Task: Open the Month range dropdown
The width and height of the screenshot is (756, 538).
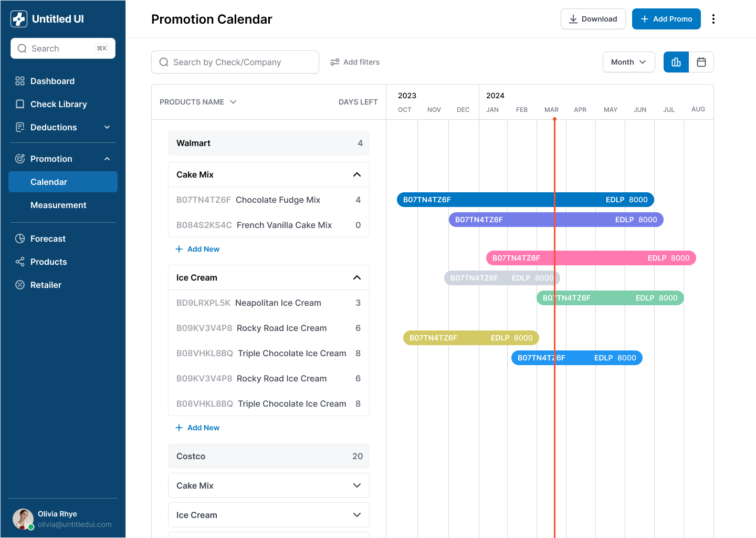Action: (629, 62)
